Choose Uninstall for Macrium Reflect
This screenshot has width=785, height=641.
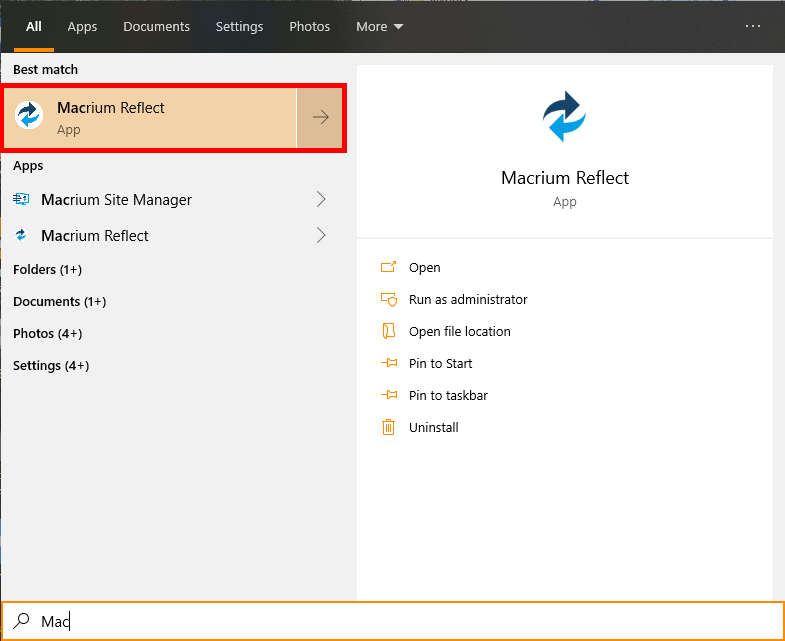(x=434, y=428)
